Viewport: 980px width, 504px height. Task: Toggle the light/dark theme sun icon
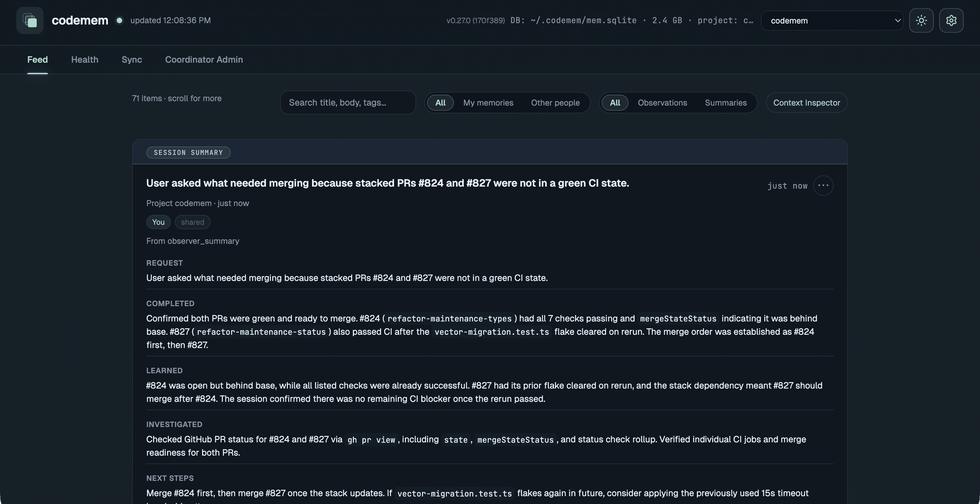click(x=921, y=20)
